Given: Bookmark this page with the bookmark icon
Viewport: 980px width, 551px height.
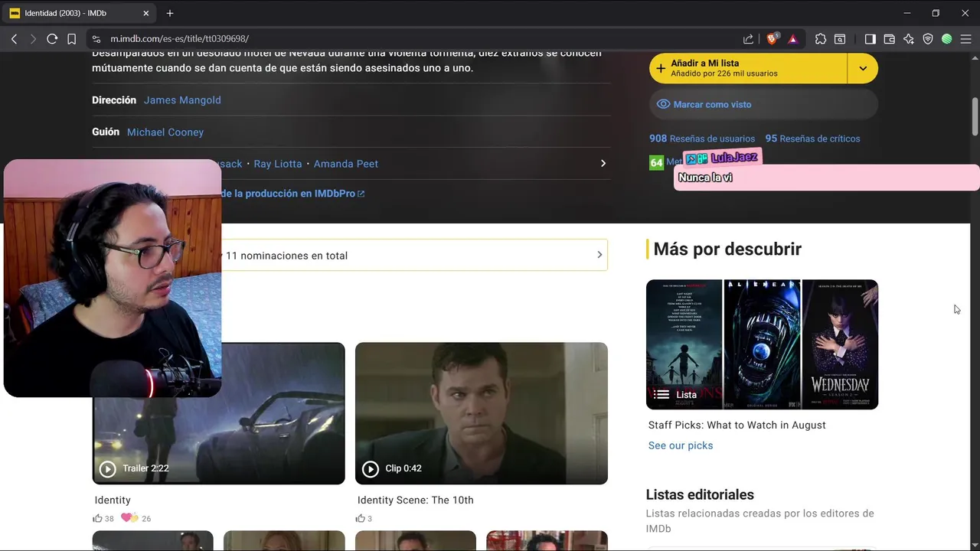Looking at the screenshot, I should point(71,39).
